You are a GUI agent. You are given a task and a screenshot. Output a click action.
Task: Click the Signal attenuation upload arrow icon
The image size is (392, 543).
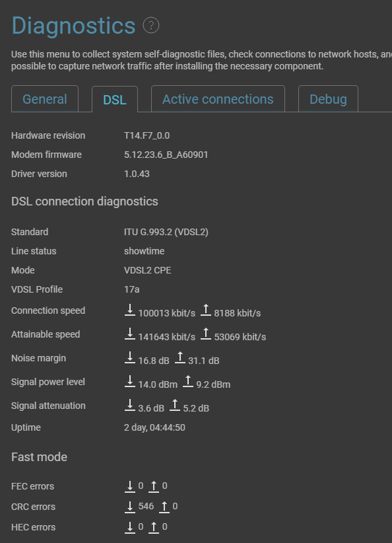[x=175, y=406]
